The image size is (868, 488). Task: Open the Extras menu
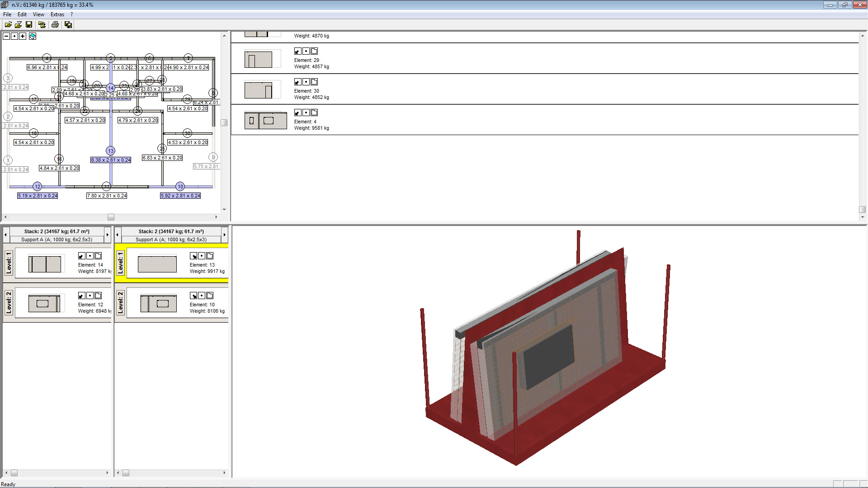(x=57, y=14)
